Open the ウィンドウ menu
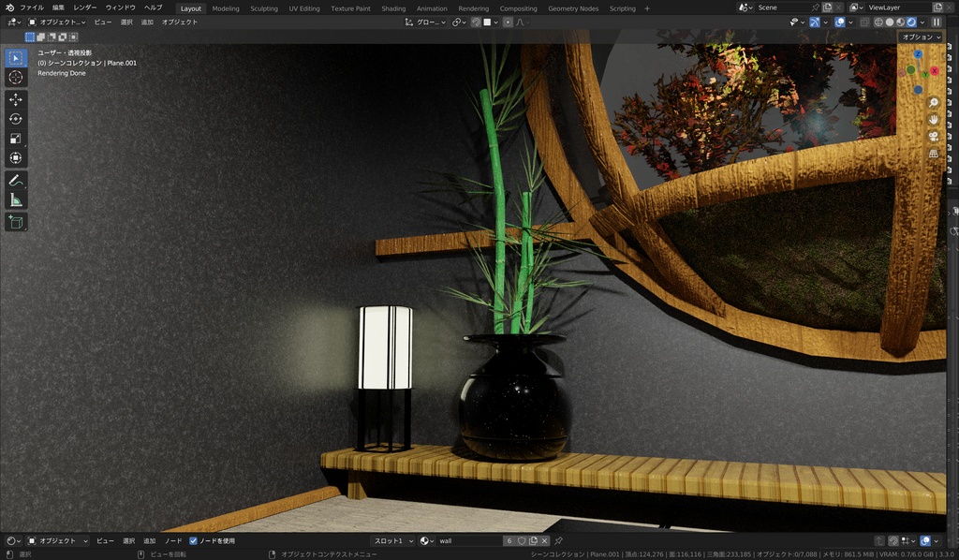Viewport: 959px width, 560px height. pyautogui.click(x=121, y=7)
